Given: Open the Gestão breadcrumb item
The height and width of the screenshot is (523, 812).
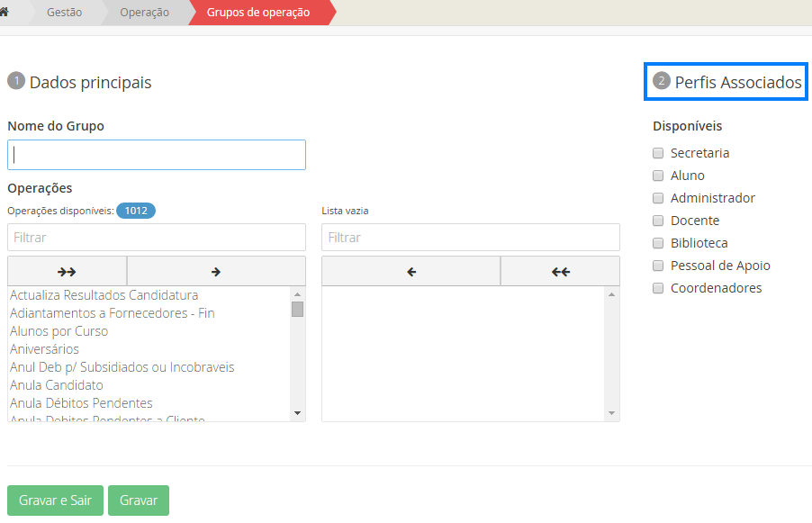Looking at the screenshot, I should [x=64, y=13].
